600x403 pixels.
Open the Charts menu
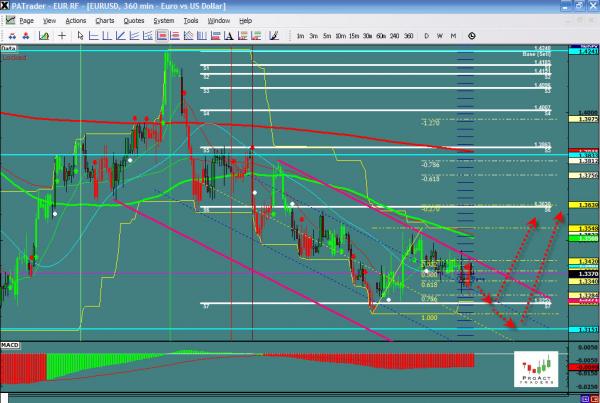click(x=102, y=20)
